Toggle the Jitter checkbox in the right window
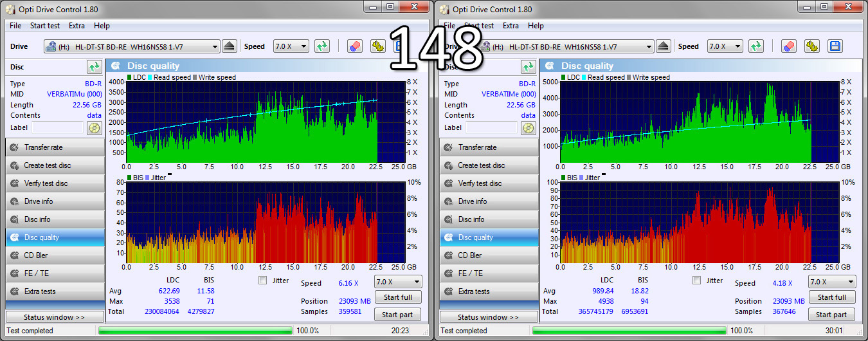 pyautogui.click(x=696, y=281)
